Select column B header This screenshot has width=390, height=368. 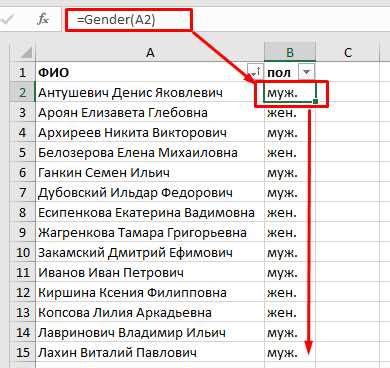click(290, 52)
